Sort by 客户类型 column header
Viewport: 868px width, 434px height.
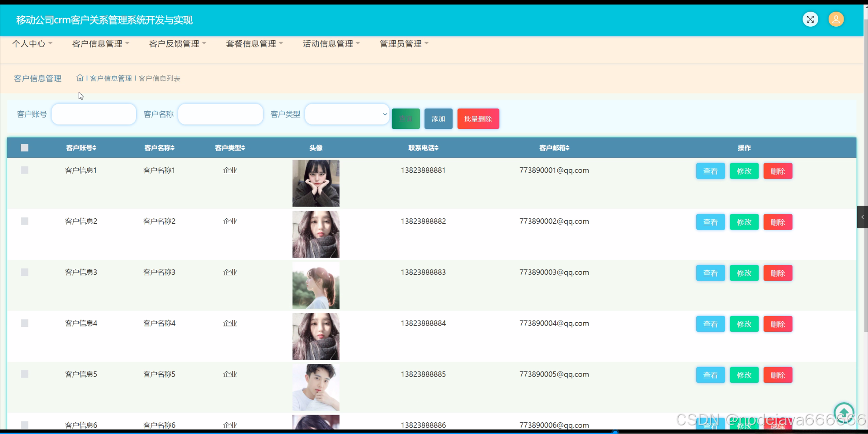click(x=230, y=148)
